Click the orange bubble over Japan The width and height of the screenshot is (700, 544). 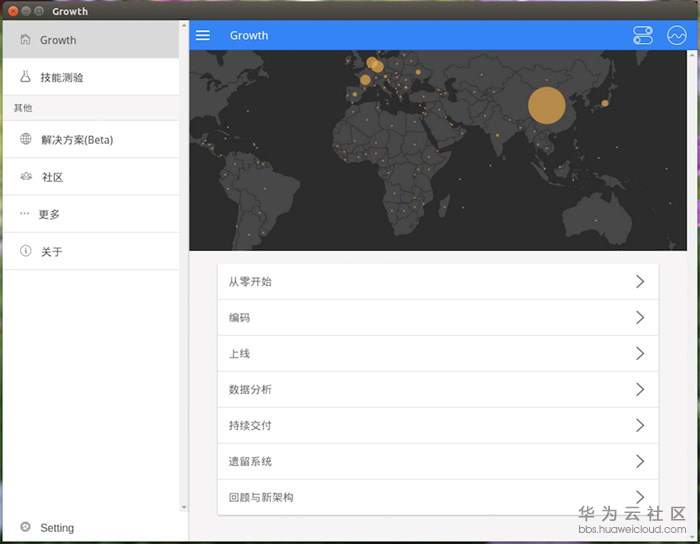pos(604,103)
